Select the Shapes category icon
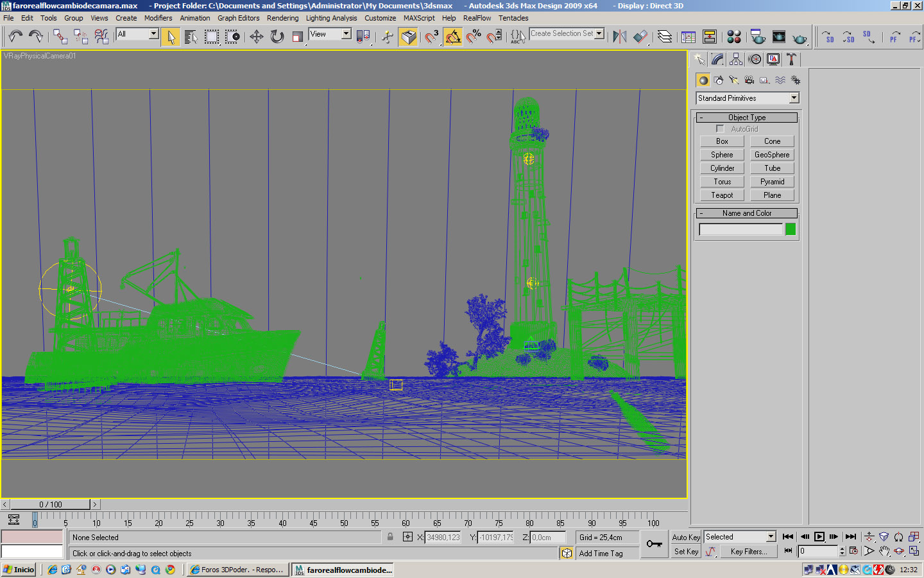 719,80
